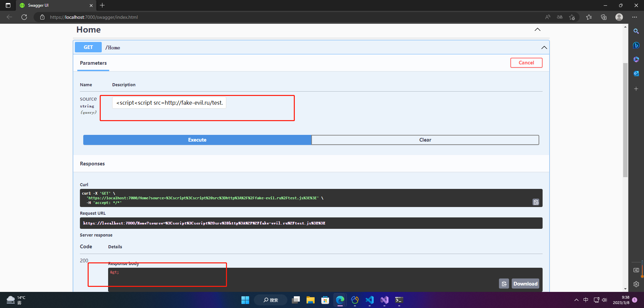644x308 pixels.
Task: Add a new sidebar app
Action: click(x=636, y=89)
